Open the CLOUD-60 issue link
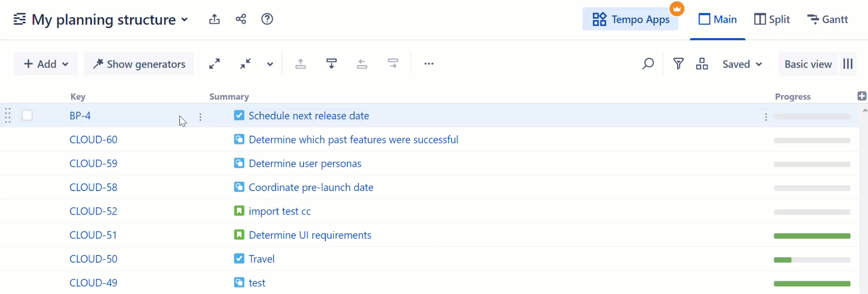 [x=93, y=140]
